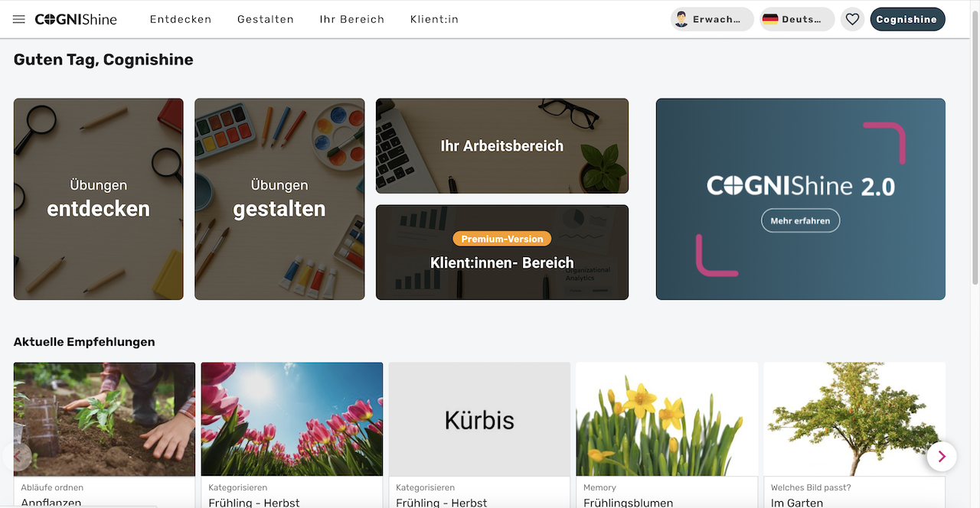Click the Welches Bild passt? label
Screen dimensions: 980x508
click(x=811, y=487)
